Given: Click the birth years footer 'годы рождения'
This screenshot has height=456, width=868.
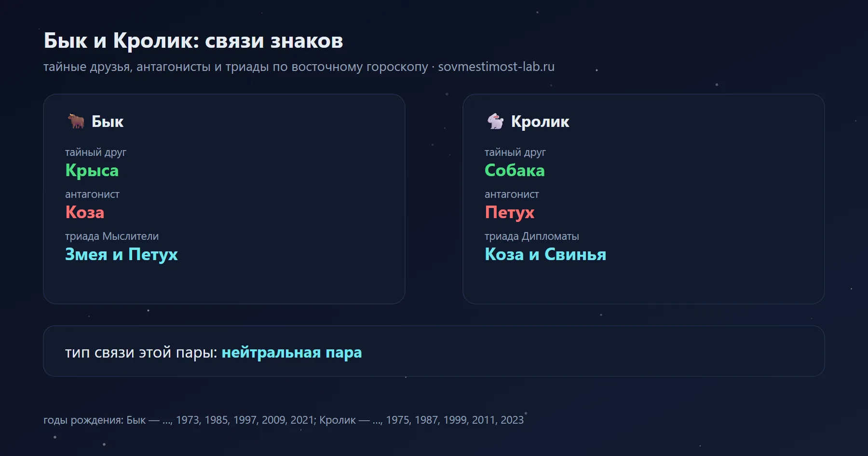Looking at the screenshot, I should [284, 420].
